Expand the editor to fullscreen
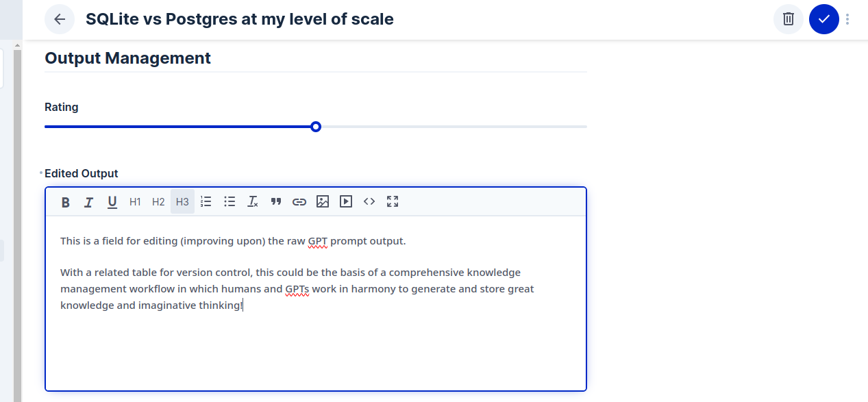Screen dimensions: 868x402 coord(393,202)
